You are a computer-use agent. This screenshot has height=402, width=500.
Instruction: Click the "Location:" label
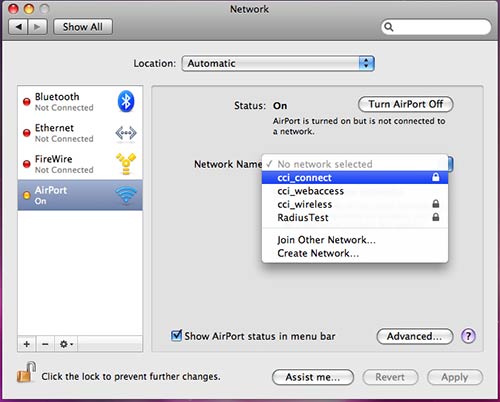click(155, 63)
